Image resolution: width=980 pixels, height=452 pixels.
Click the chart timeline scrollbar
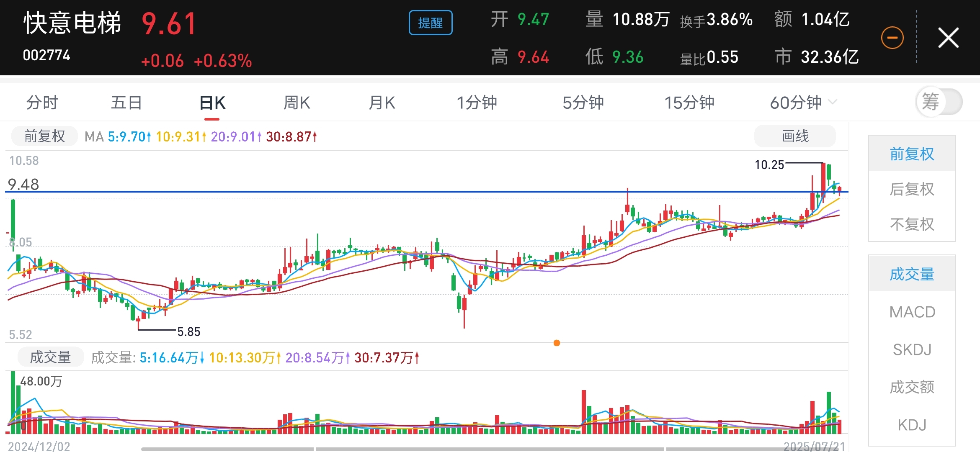489,449
